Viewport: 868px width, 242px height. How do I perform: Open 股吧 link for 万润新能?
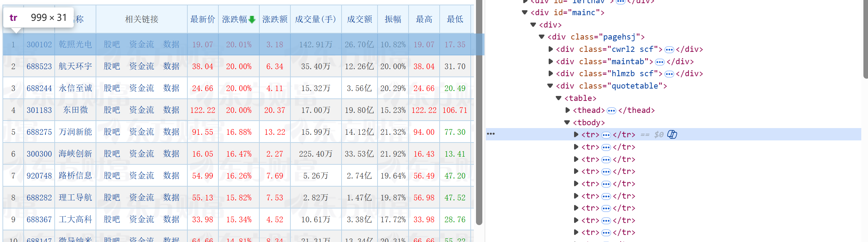click(x=112, y=132)
